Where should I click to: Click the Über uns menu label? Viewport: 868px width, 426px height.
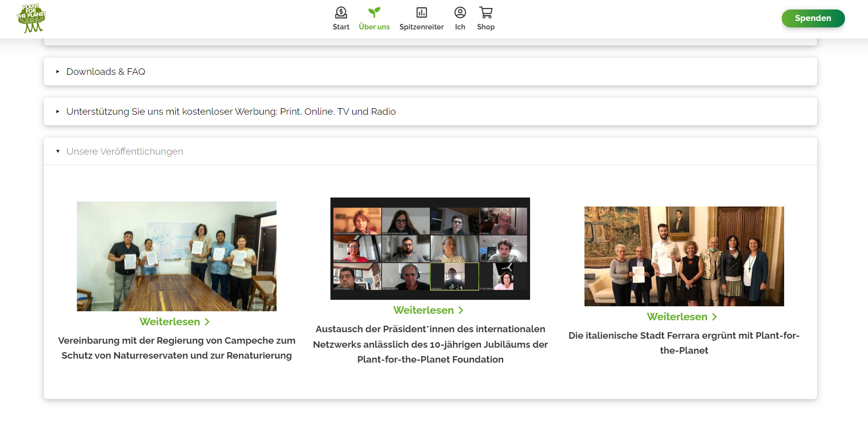(x=374, y=27)
